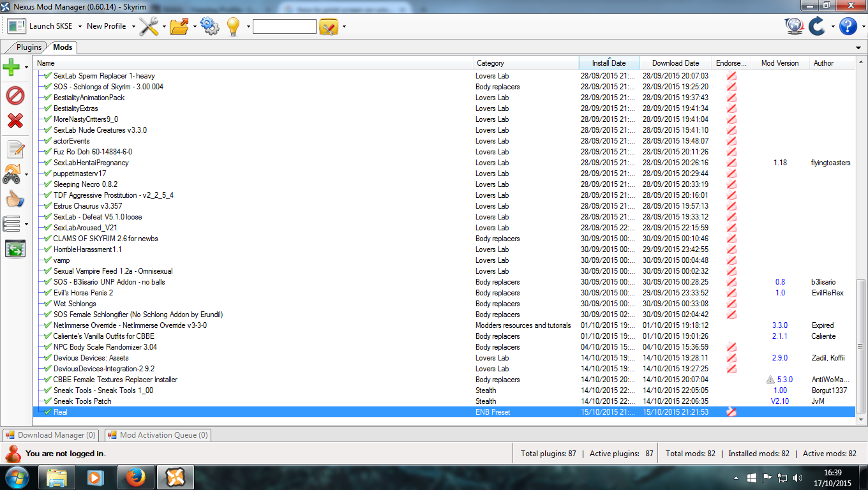Image resolution: width=868 pixels, height=490 pixels.
Task: Click the game controller categories icon
Action: 11,174
